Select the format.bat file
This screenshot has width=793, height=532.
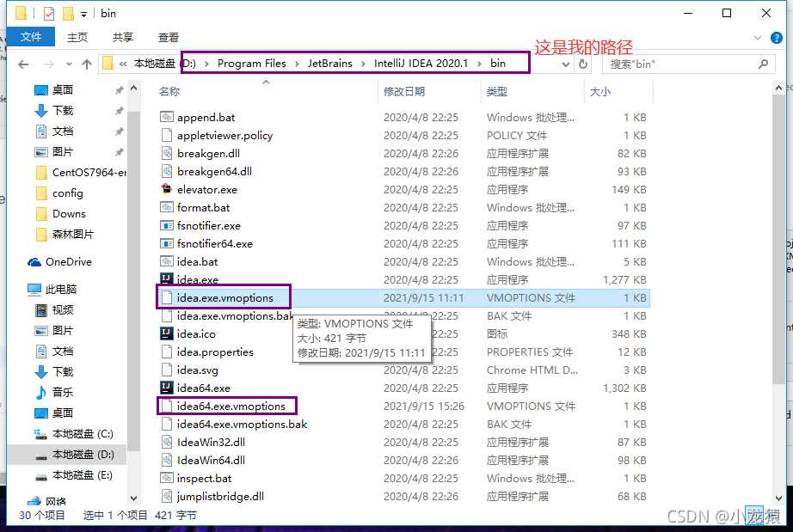coord(203,208)
